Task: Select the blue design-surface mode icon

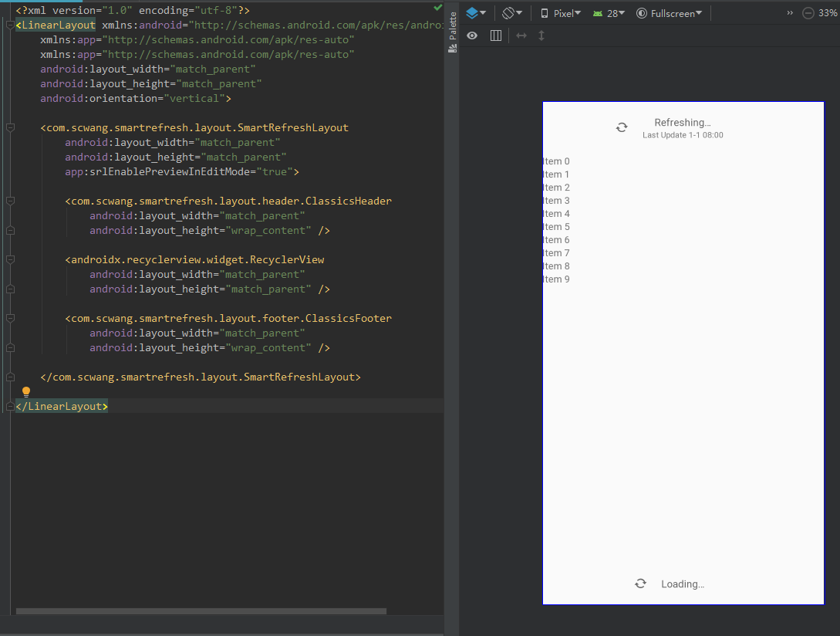Action: coord(473,12)
